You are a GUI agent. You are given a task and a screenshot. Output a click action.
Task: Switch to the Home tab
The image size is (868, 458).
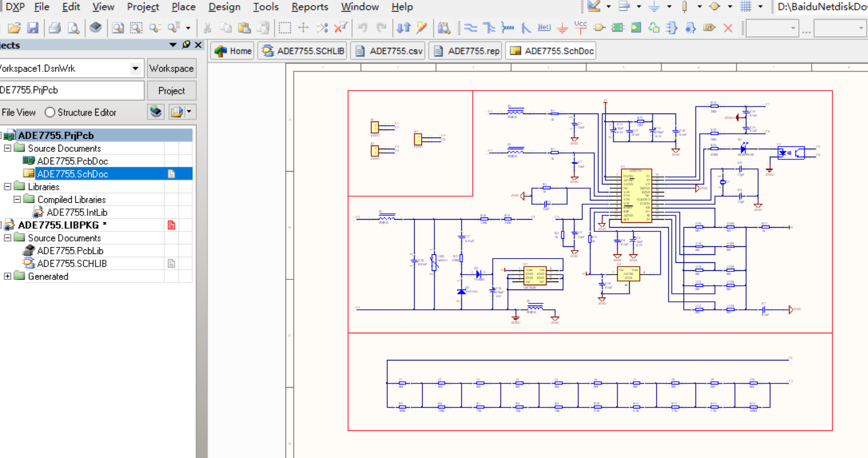233,51
